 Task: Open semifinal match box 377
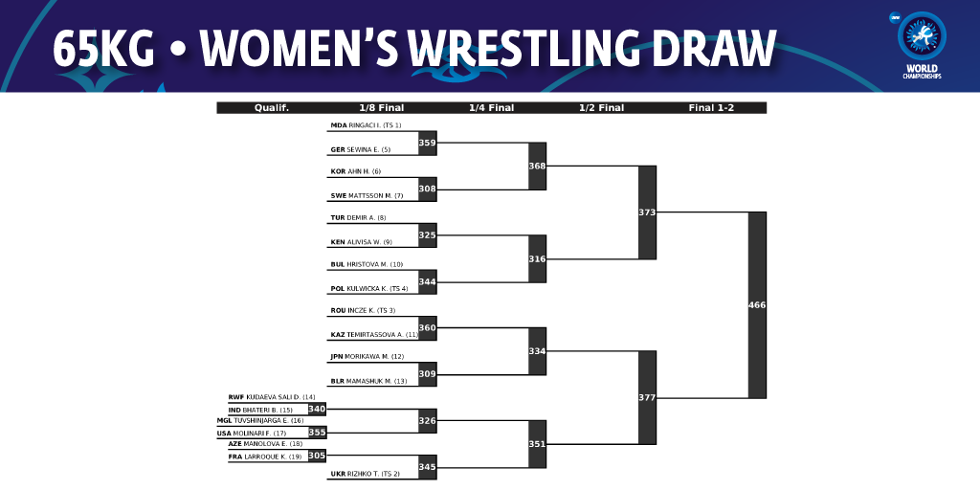647,397
